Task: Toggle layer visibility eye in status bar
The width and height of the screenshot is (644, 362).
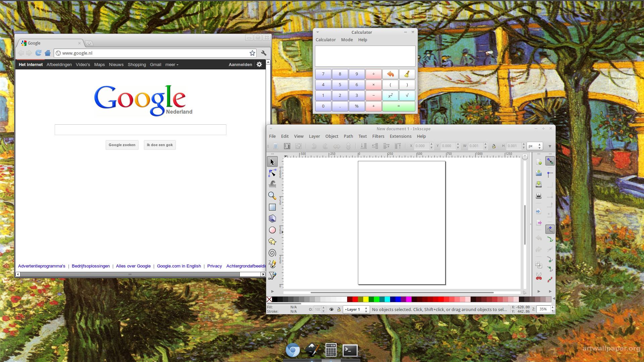Action: tap(331, 309)
